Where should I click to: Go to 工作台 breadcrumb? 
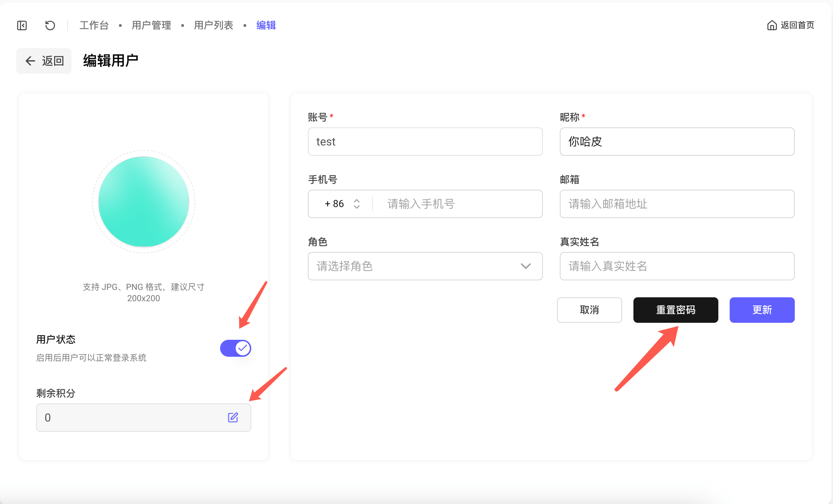click(94, 25)
